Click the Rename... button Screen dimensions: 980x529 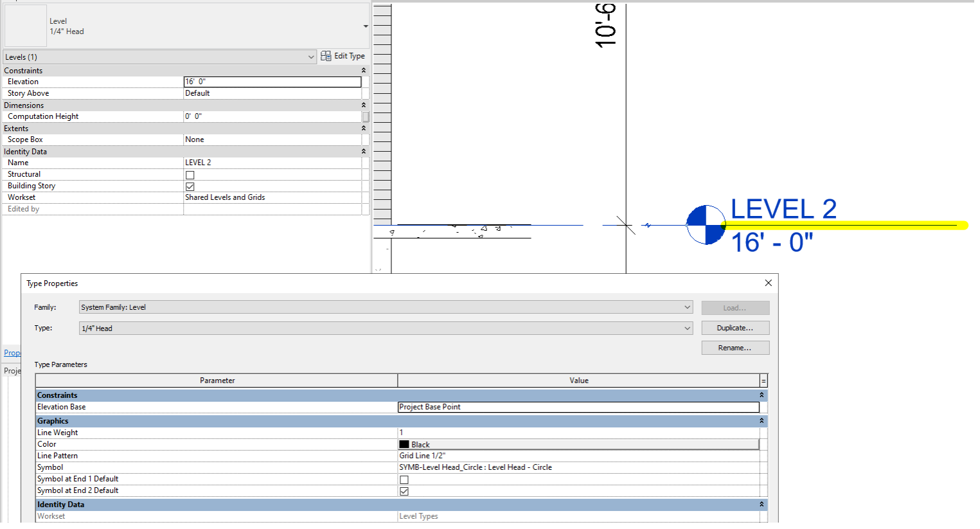(x=735, y=348)
